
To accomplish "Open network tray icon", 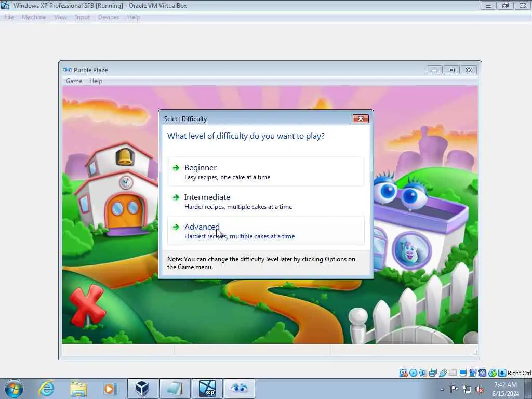I will (x=467, y=389).
